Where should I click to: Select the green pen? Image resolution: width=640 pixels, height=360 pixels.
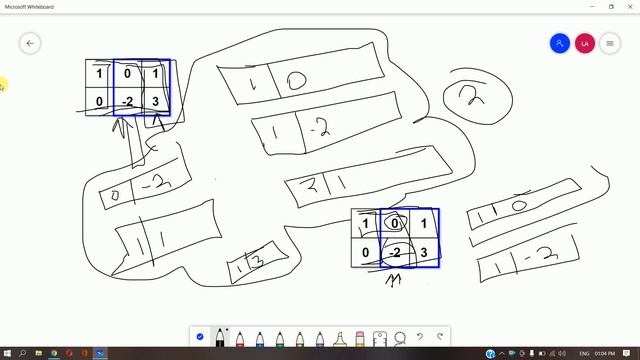coord(280,339)
